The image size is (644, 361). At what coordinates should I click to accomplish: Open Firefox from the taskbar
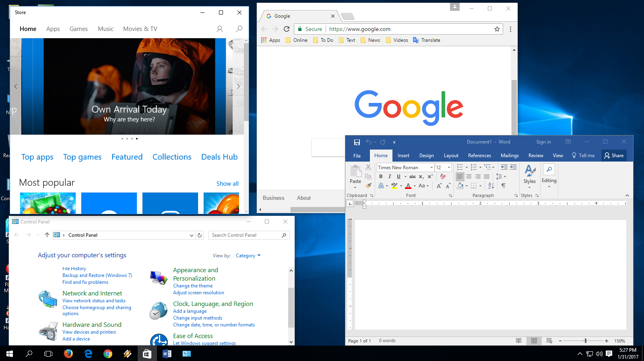click(68, 353)
